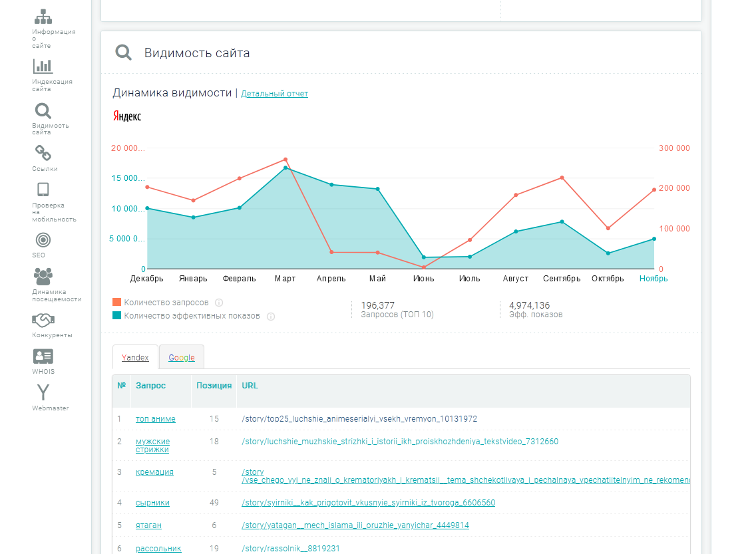Open the detailed report link
This screenshot has height=554, width=756.
click(274, 94)
